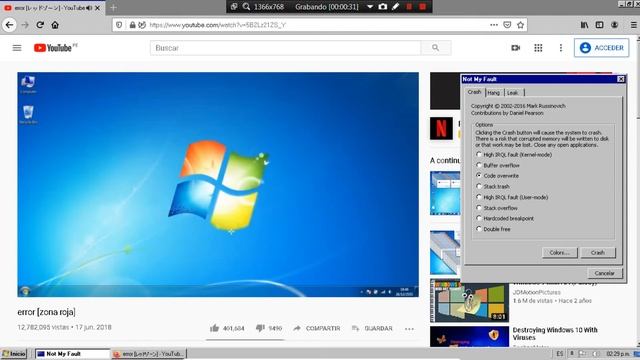The image size is (640, 360).
Task: Click Cancelar in Not My Fault
Action: pos(604,273)
